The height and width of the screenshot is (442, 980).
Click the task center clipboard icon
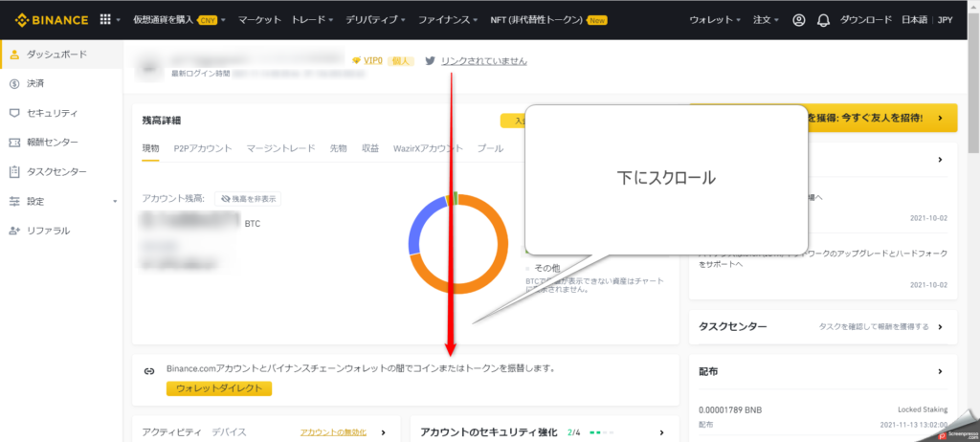[15, 172]
